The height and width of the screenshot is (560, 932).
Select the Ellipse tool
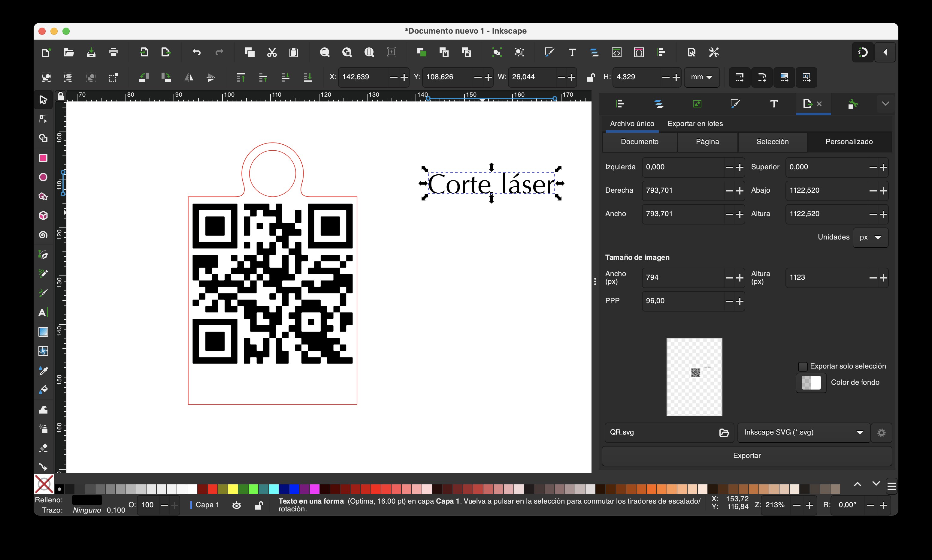click(x=43, y=177)
